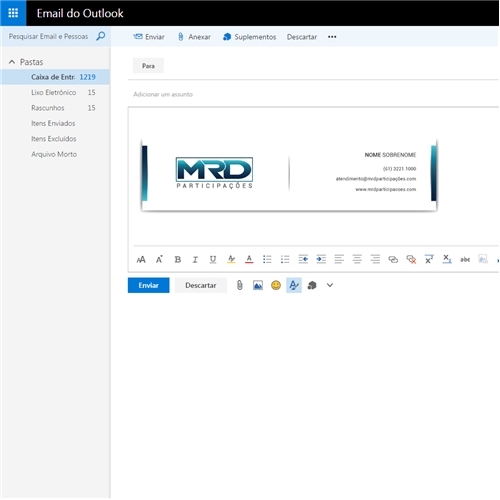Open the app launcher grid icon
This screenshot has height=500, width=500.
[x=13, y=13]
